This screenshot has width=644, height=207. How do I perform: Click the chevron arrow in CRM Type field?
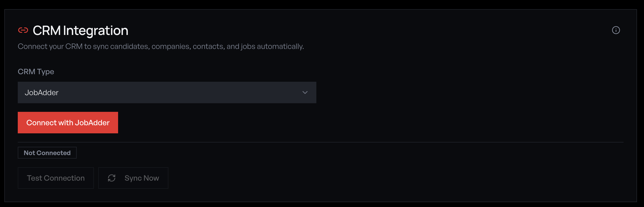click(x=305, y=92)
